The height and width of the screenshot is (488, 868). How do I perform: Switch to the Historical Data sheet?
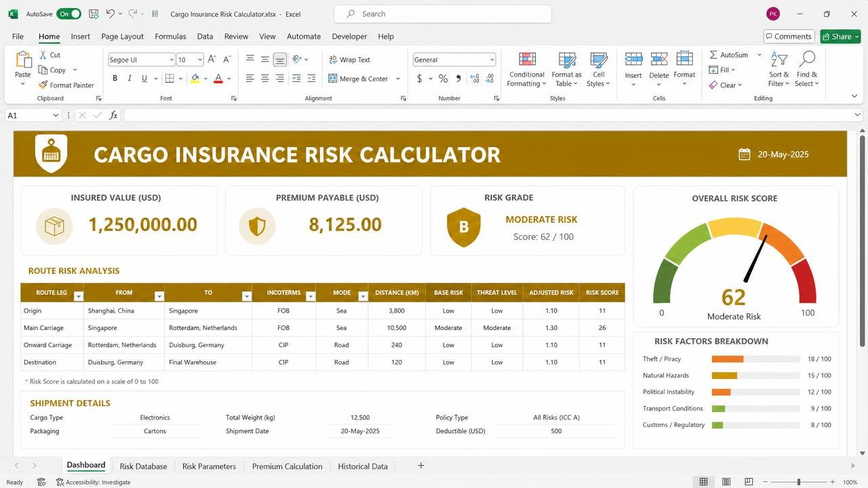click(363, 466)
